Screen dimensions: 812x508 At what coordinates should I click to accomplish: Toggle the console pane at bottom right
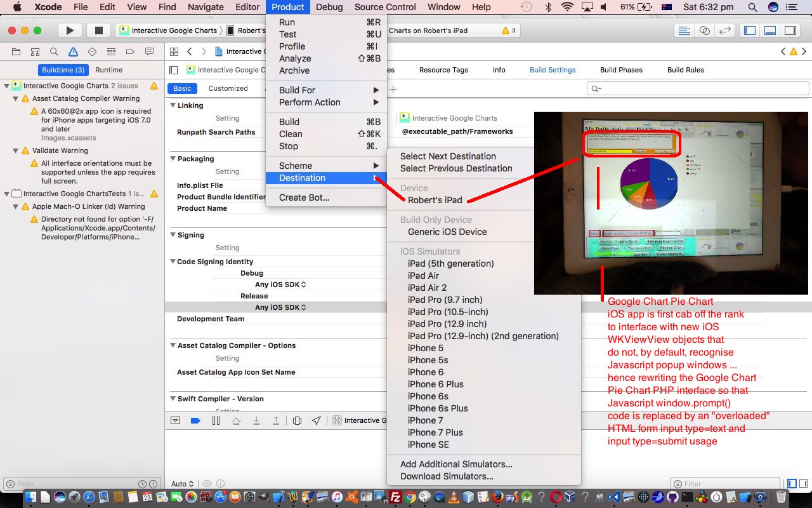[x=802, y=484]
